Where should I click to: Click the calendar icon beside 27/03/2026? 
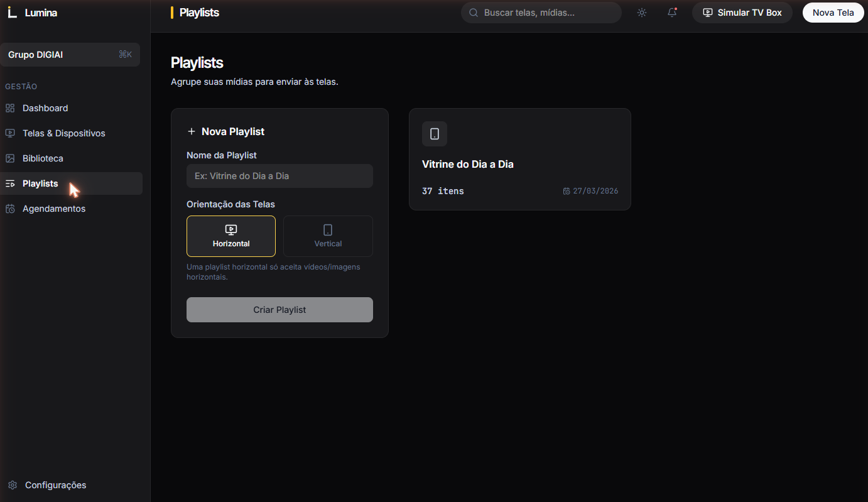coord(567,191)
